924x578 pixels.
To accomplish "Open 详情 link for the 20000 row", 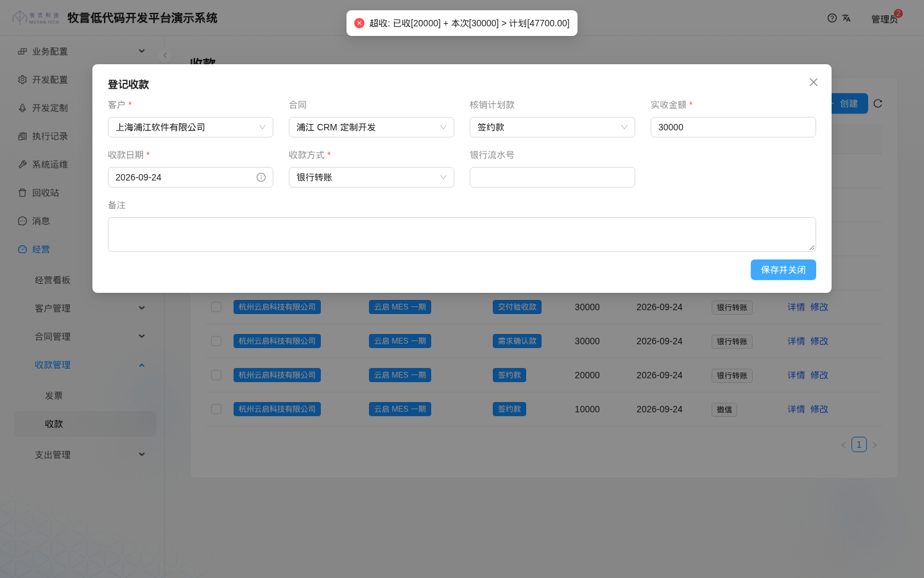I will pos(796,375).
